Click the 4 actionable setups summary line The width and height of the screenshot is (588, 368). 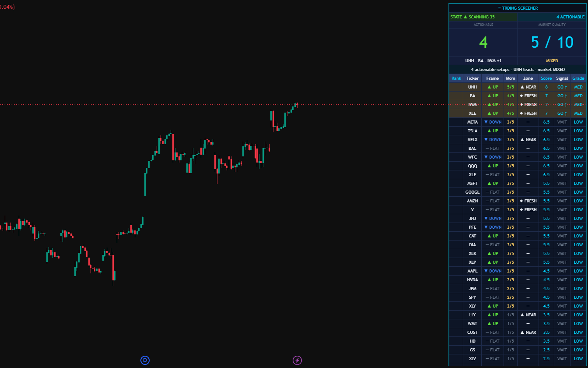518,70
